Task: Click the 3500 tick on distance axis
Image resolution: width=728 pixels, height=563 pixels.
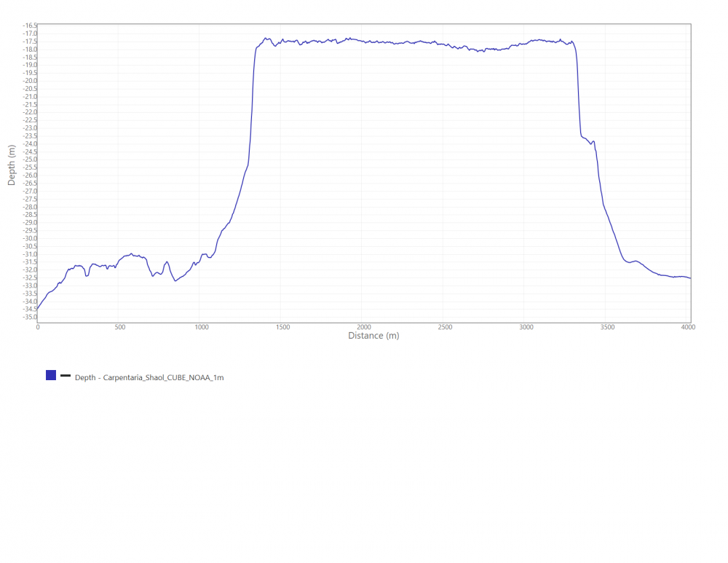Action: [x=607, y=327]
